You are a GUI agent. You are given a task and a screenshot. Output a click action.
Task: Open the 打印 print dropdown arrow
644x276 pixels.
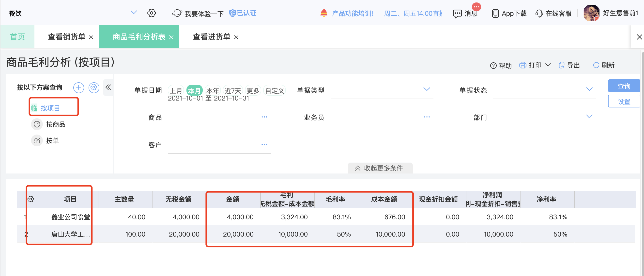click(548, 65)
